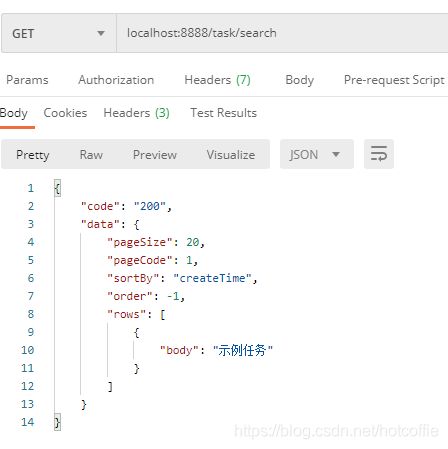Select the response Body tab
This screenshot has height=449, width=448.
[x=14, y=113]
